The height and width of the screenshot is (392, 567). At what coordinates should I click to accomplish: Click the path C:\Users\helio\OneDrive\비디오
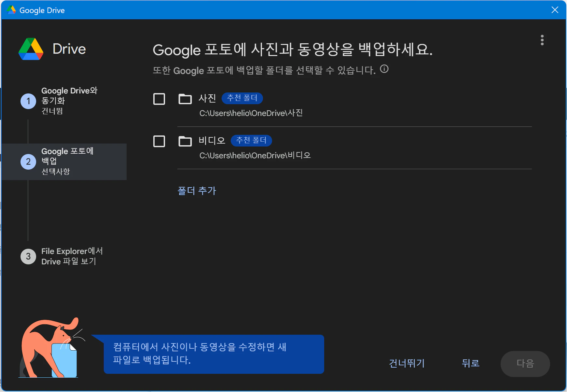[x=255, y=155]
